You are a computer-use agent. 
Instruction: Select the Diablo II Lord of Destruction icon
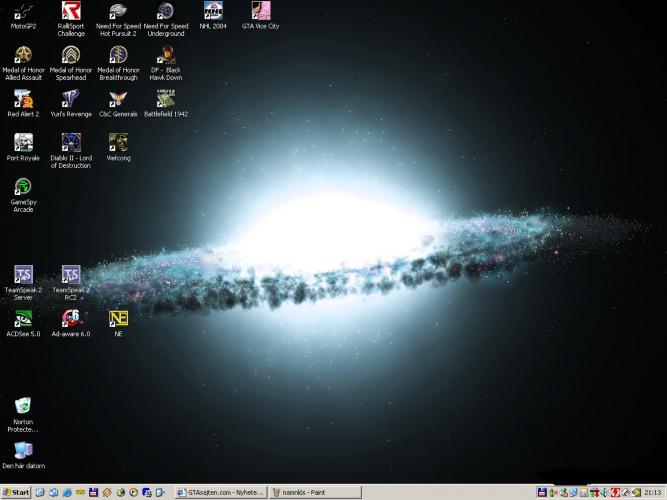(x=71, y=143)
